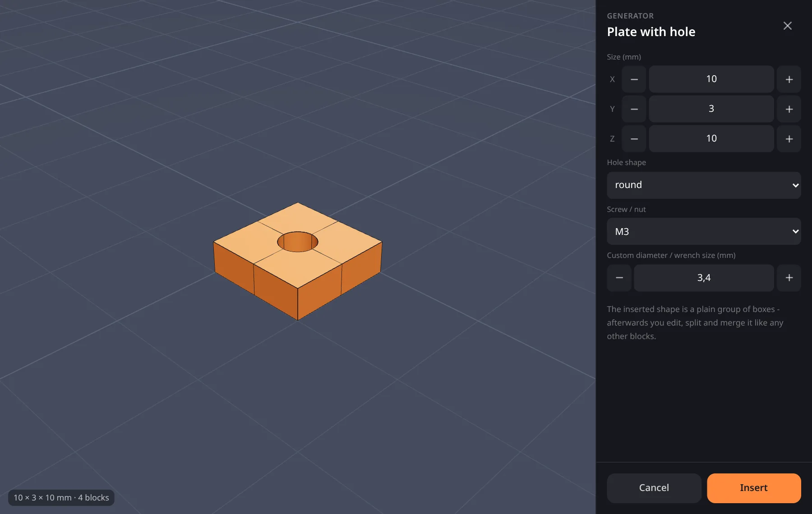Click the custom diameter field showing 3,4
Image resolution: width=812 pixels, height=514 pixels.
coord(704,278)
